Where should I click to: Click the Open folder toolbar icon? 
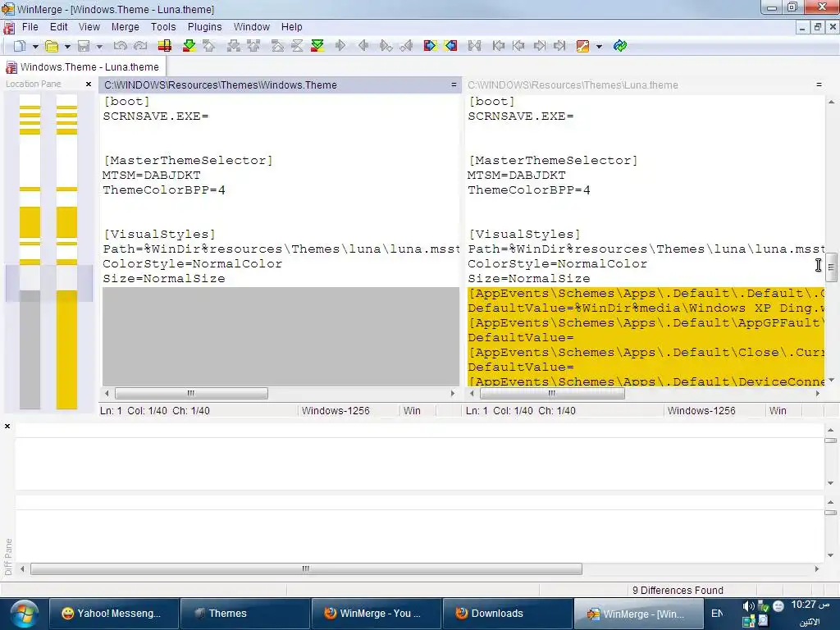(x=52, y=46)
